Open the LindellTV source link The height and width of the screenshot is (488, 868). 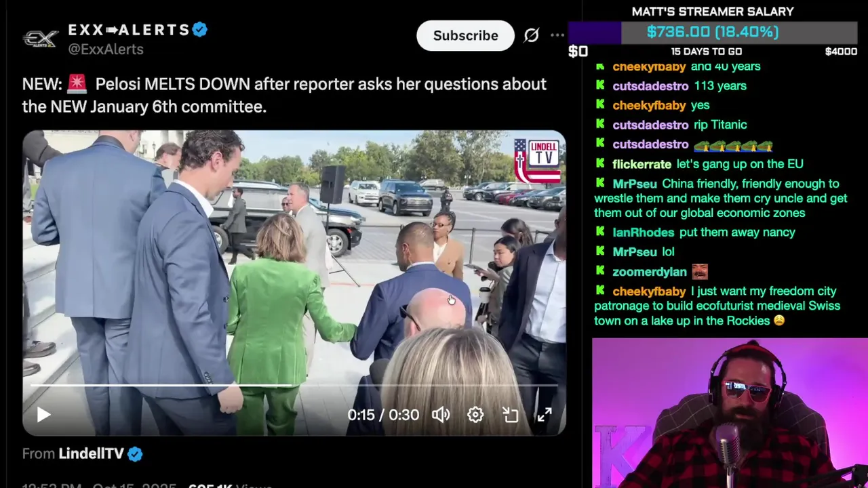[x=91, y=453]
